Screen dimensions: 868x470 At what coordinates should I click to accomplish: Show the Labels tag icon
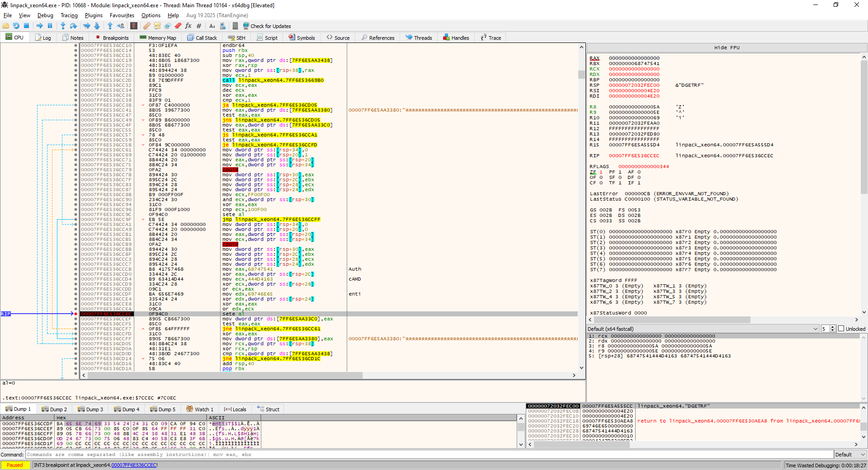[168, 26]
